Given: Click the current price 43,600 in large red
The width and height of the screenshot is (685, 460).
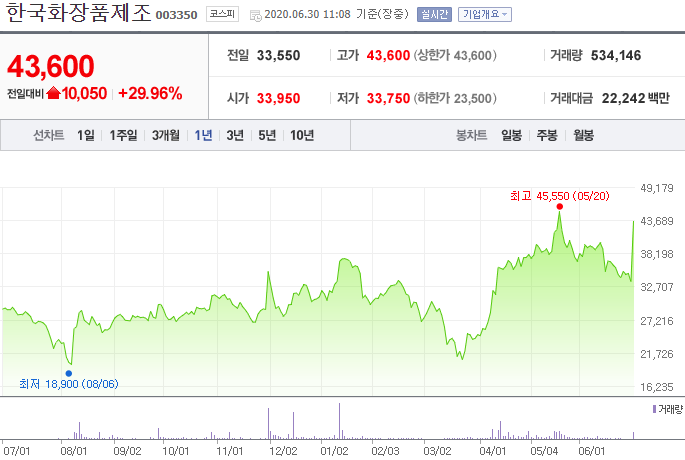Looking at the screenshot, I should point(51,66).
